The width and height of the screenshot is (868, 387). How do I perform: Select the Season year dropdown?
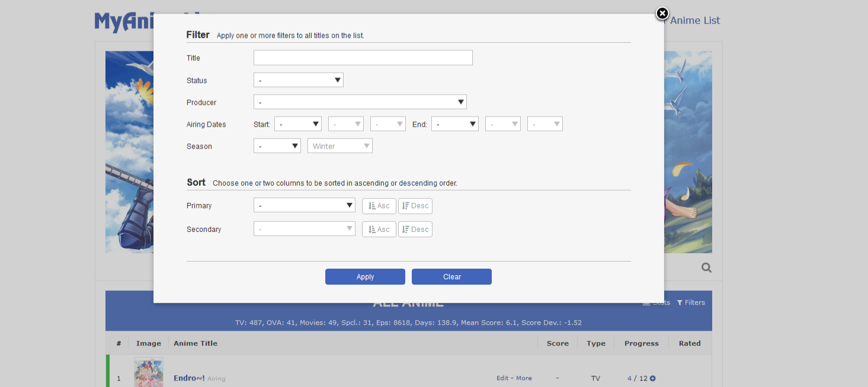tap(277, 146)
